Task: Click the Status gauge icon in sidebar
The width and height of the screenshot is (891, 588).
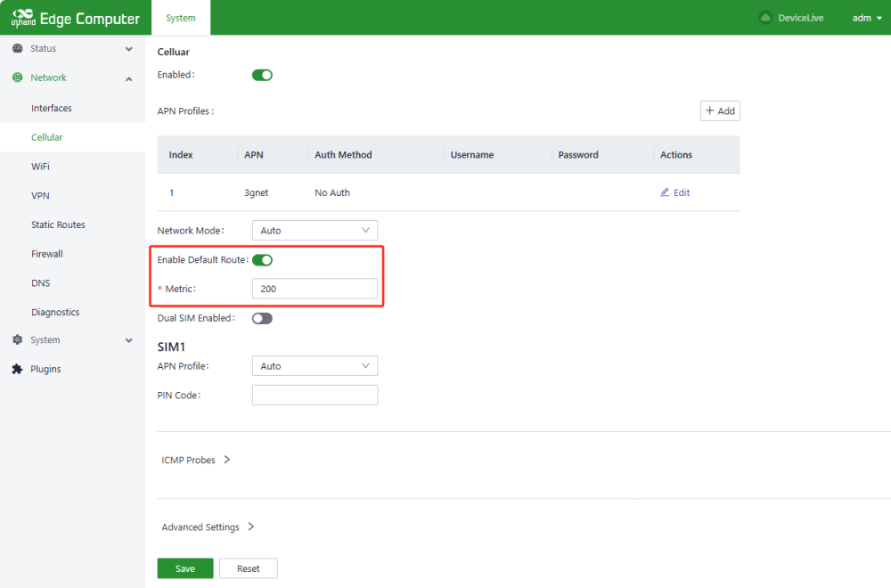Action: pos(17,49)
